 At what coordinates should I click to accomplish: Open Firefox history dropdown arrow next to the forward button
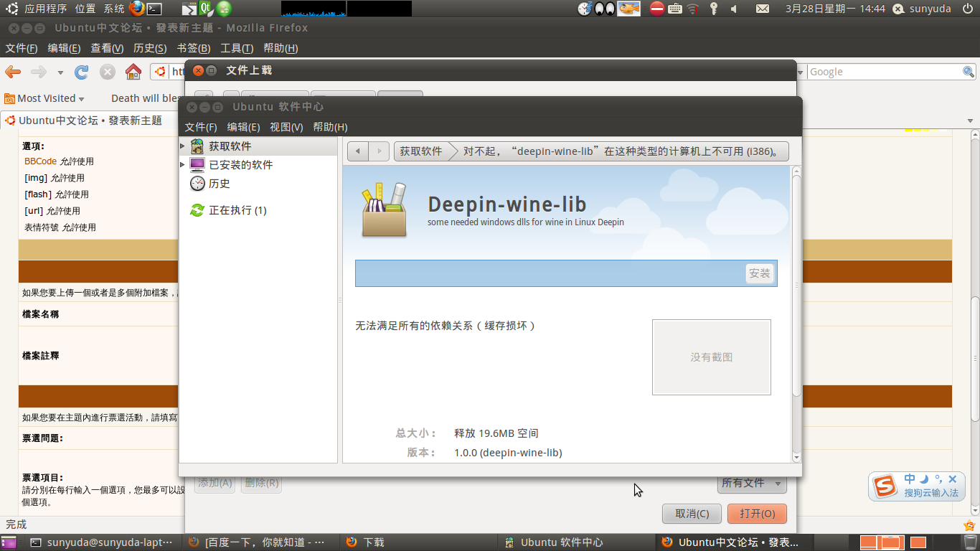coord(60,72)
